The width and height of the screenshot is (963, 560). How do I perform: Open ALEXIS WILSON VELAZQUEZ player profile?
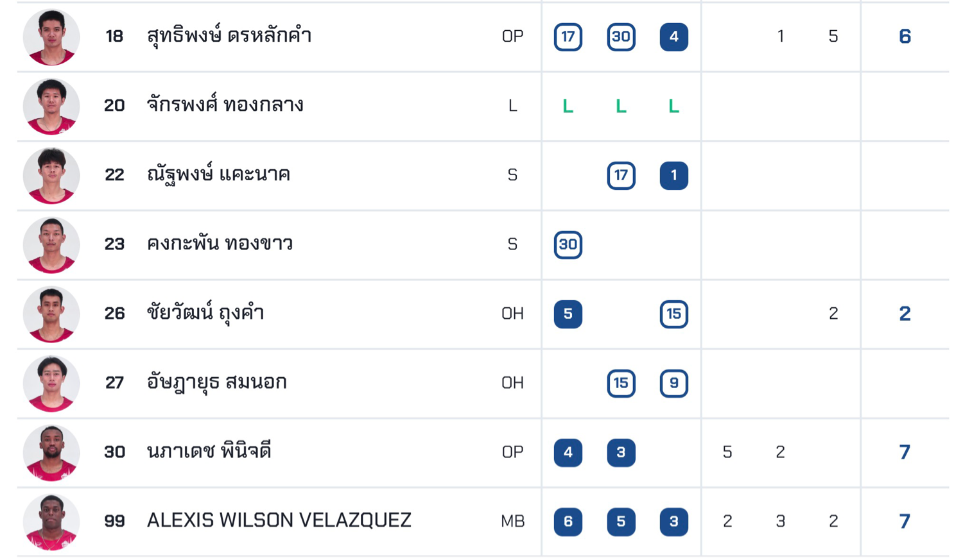(279, 520)
